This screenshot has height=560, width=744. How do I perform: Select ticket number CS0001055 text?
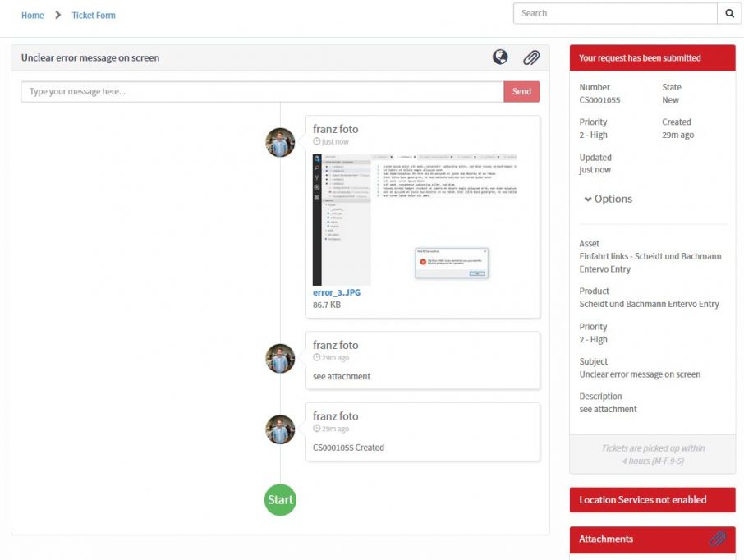point(599,100)
